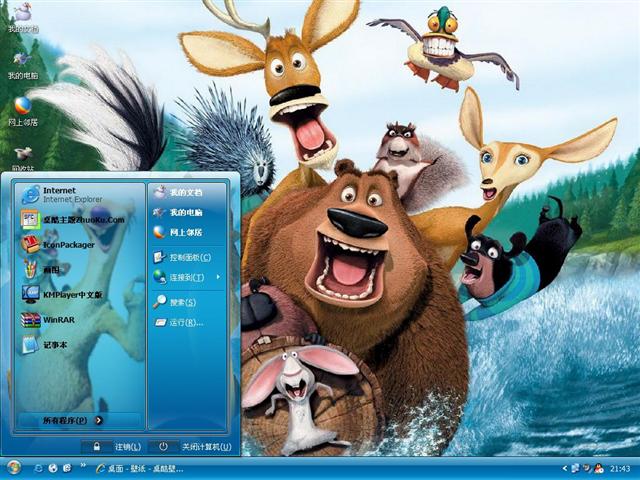640x480 pixels.
Task: Expand 所有程序(P) all programs list
Action: 80,420
